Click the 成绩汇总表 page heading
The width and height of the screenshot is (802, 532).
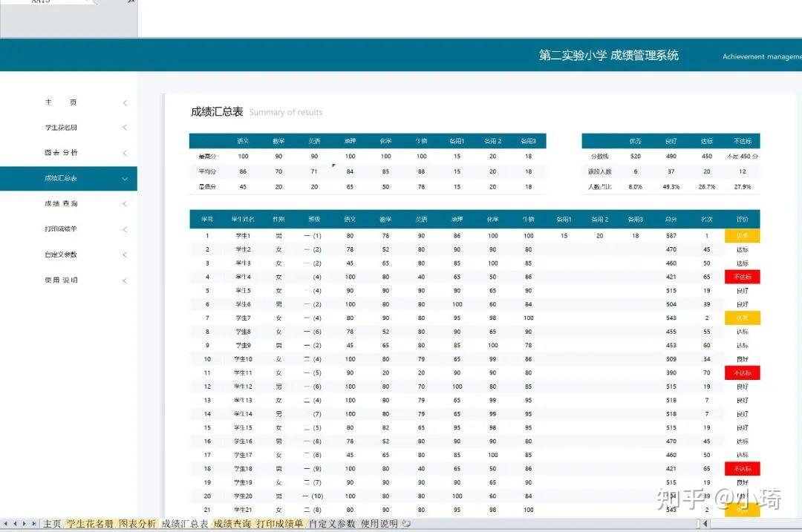(217, 112)
